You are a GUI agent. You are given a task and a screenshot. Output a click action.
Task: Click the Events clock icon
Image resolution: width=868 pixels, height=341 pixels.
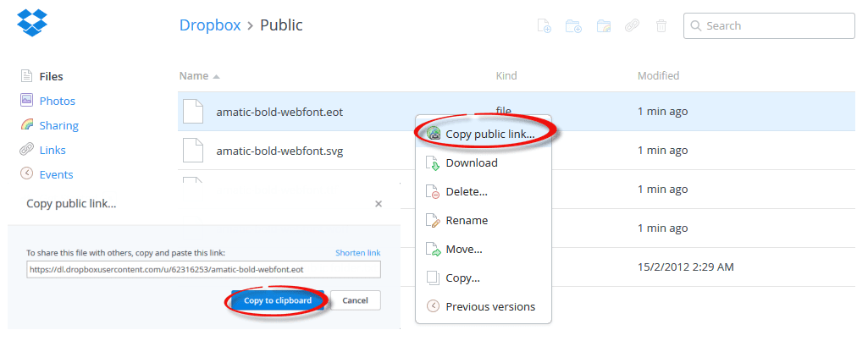tap(26, 173)
